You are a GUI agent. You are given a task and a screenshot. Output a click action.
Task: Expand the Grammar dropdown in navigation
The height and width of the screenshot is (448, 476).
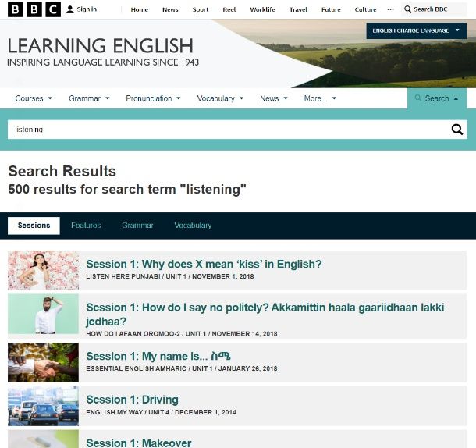pyautogui.click(x=89, y=98)
